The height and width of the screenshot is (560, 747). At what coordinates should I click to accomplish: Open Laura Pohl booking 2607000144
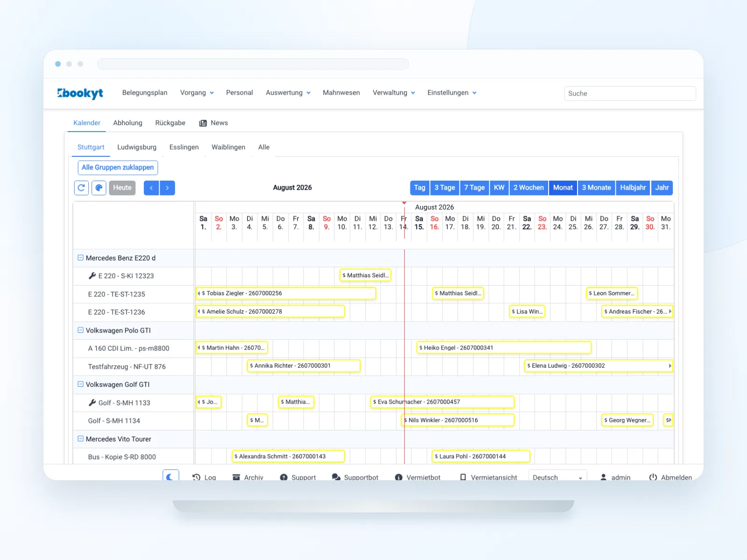pos(481,456)
